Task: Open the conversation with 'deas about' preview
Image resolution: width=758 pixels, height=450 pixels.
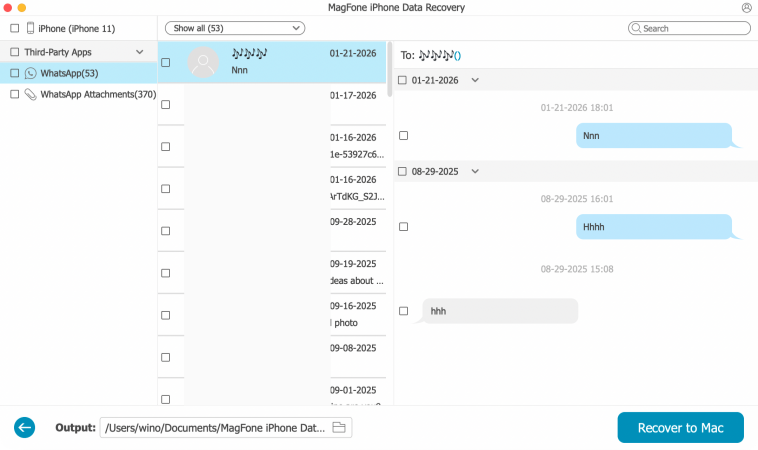Action: (272, 273)
